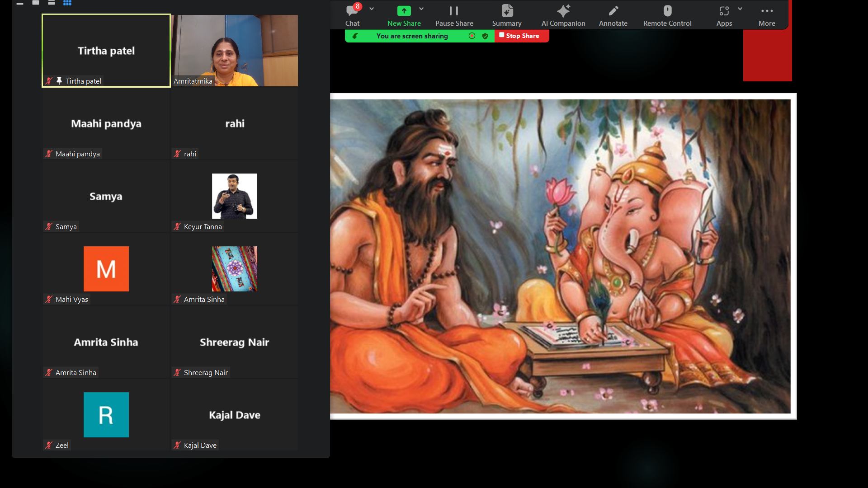Select Keyur Tanna's profile picture
Viewport: 868px width, 488px height.
tap(235, 196)
